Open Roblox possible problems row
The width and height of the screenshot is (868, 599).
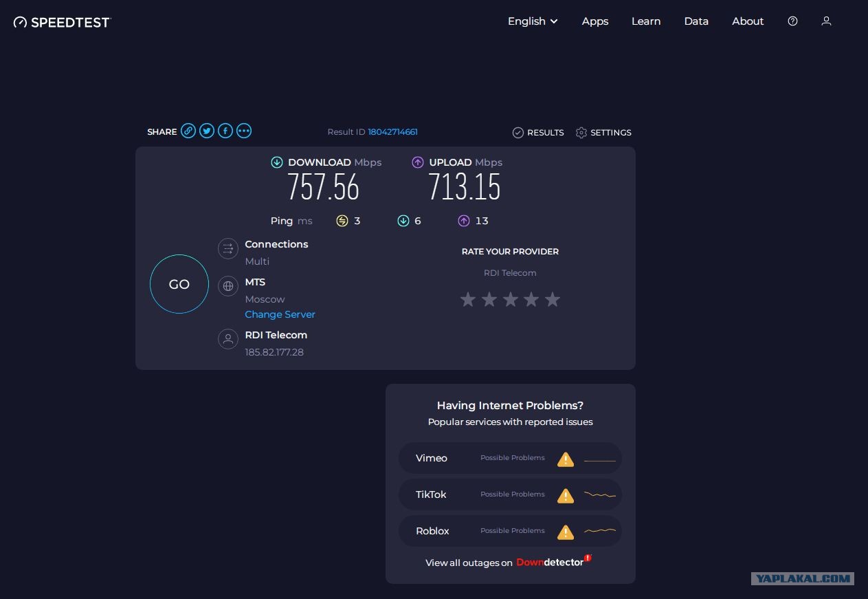pyautogui.click(x=510, y=531)
